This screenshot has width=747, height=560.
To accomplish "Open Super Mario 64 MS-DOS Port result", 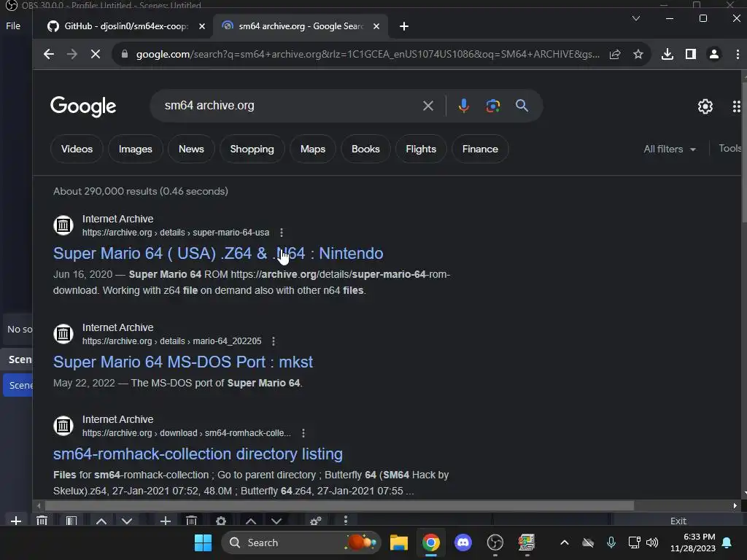I will pyautogui.click(x=183, y=362).
